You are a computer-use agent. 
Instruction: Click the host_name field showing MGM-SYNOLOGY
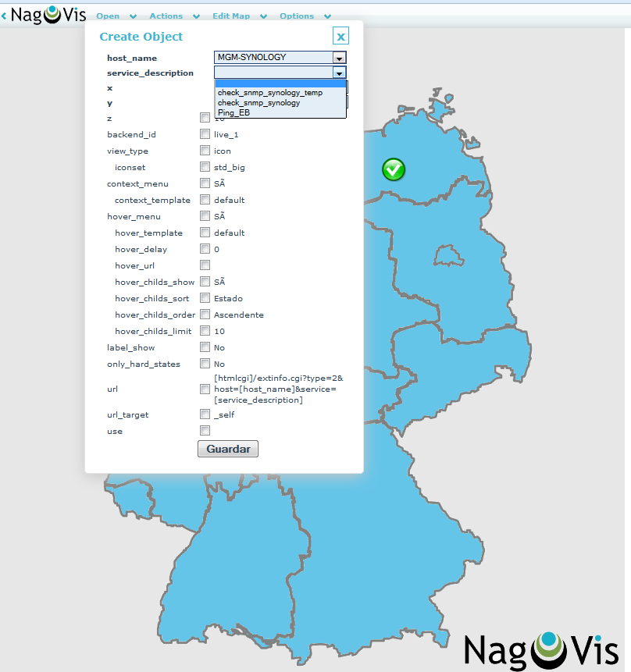[x=280, y=58]
